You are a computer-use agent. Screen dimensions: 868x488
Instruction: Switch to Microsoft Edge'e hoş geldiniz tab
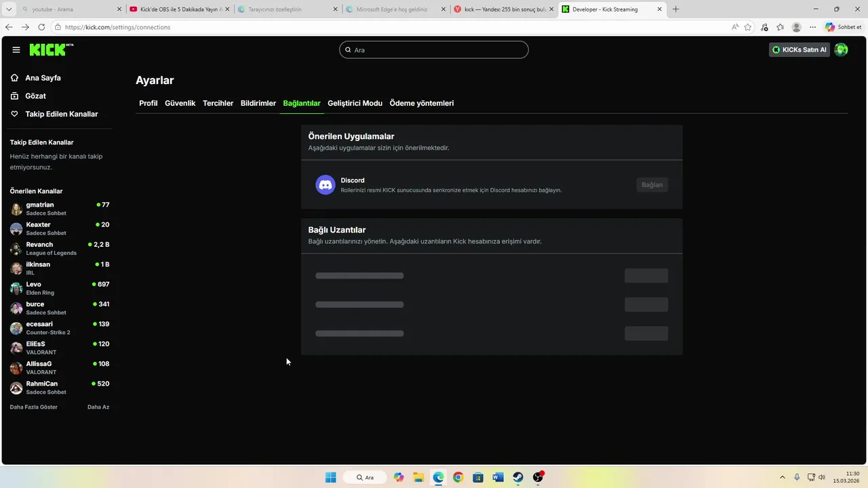(396, 9)
